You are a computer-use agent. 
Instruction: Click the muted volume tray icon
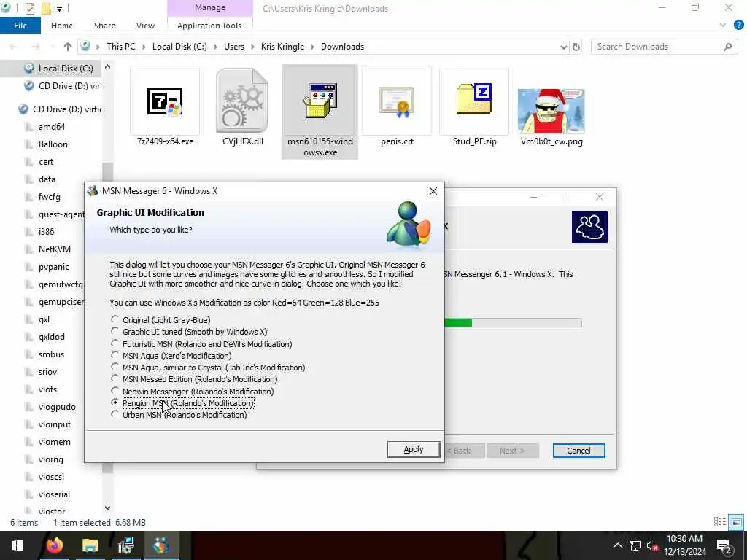tap(651, 545)
